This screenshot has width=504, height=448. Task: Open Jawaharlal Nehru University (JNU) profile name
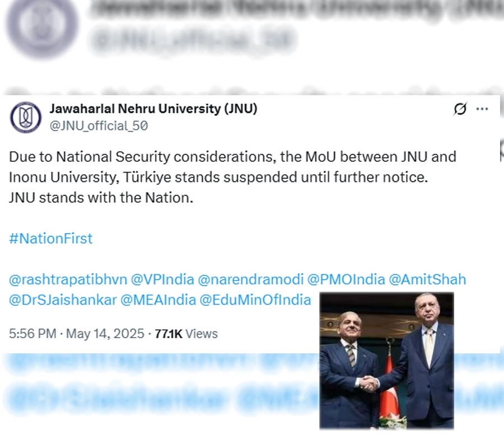click(x=153, y=109)
